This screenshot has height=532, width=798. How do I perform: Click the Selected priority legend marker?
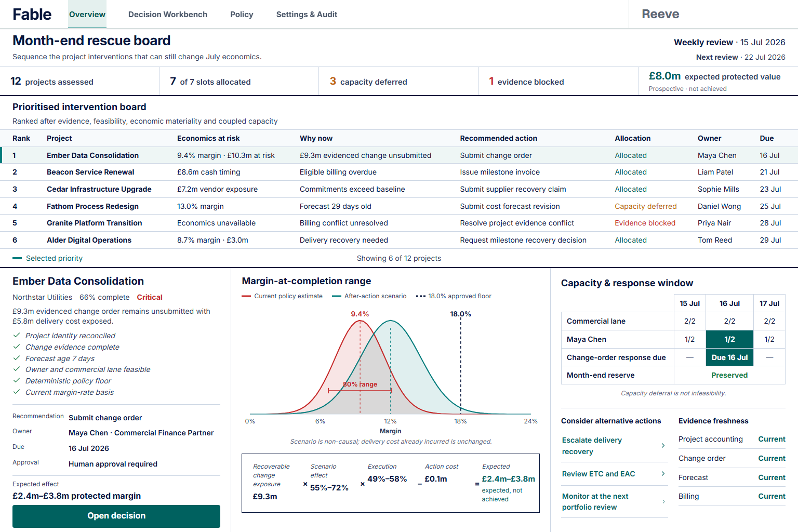17,258
